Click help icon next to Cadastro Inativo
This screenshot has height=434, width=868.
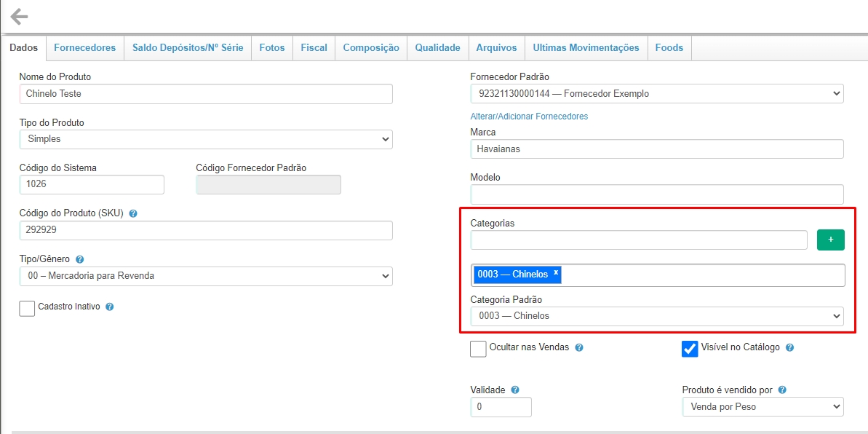point(110,307)
